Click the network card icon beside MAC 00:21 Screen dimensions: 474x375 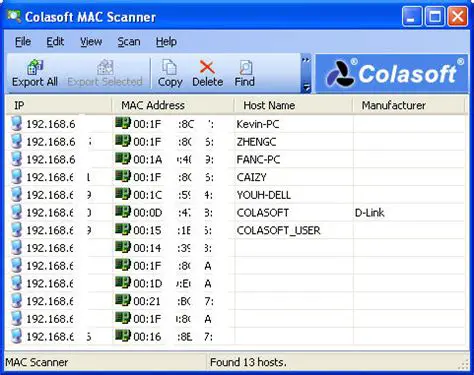(x=123, y=300)
